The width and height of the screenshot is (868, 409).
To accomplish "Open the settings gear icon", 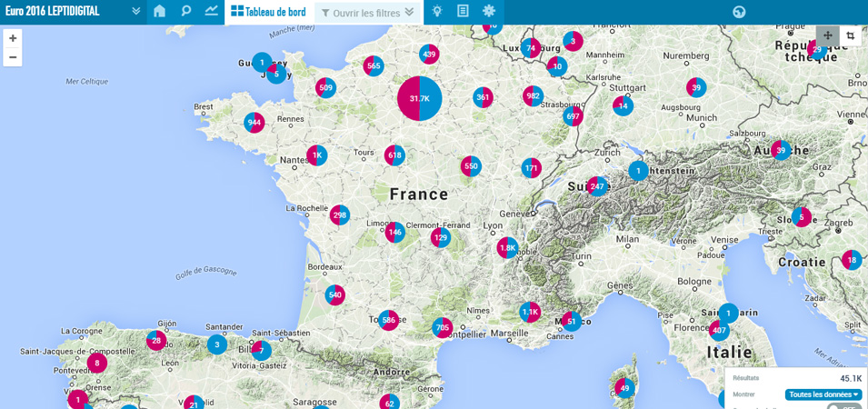I will click(488, 11).
